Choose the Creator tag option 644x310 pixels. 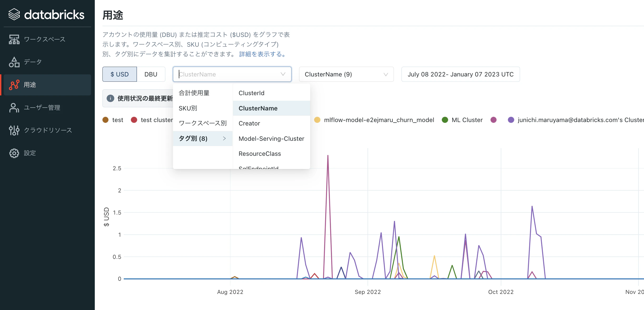tap(271, 123)
